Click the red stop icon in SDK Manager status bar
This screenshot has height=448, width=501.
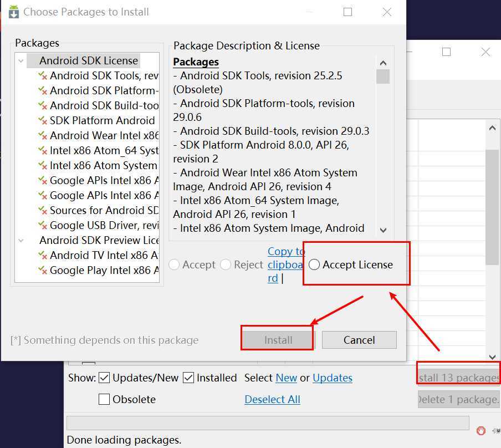pyautogui.click(x=481, y=431)
